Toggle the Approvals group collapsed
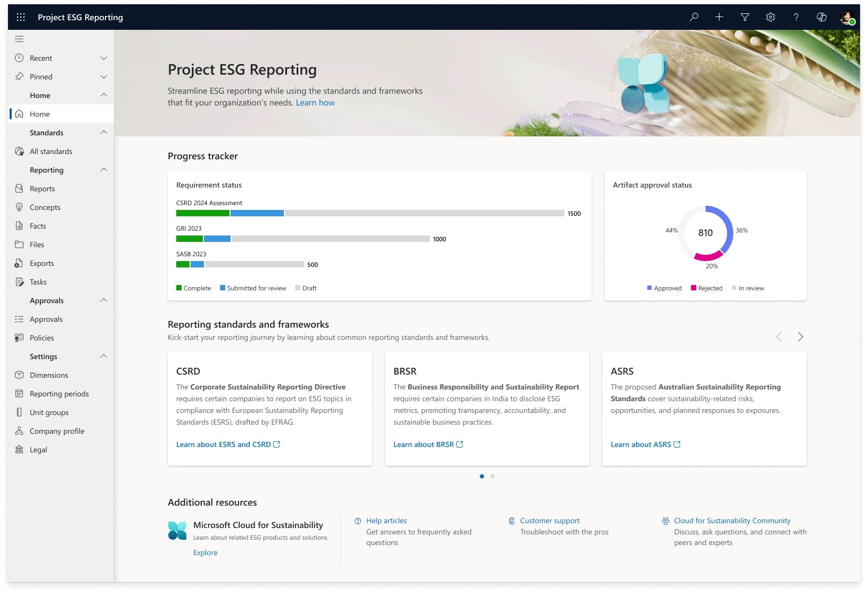 coord(104,300)
